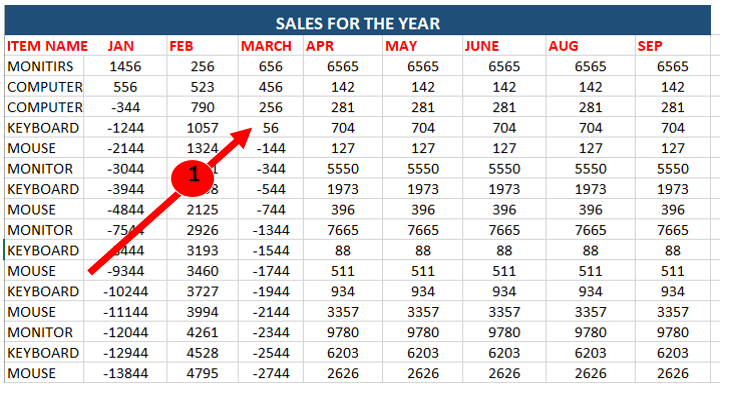
Task: Click the JAN column header cell
Action: click(x=125, y=46)
